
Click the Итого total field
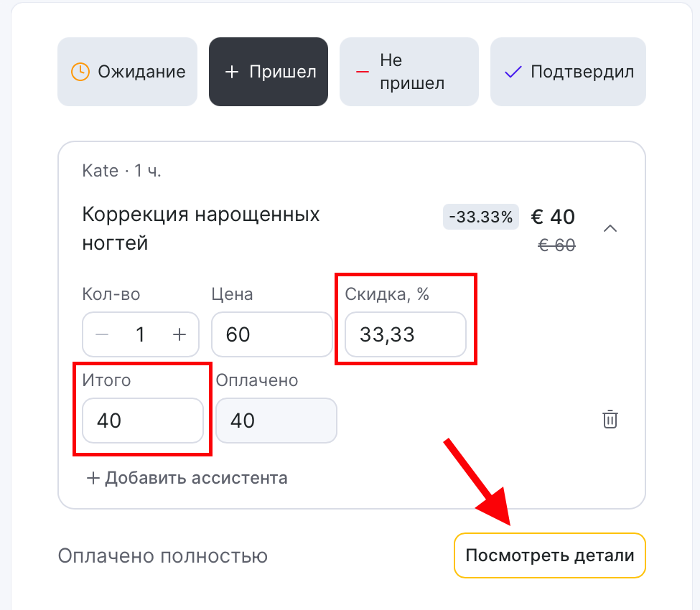click(142, 421)
